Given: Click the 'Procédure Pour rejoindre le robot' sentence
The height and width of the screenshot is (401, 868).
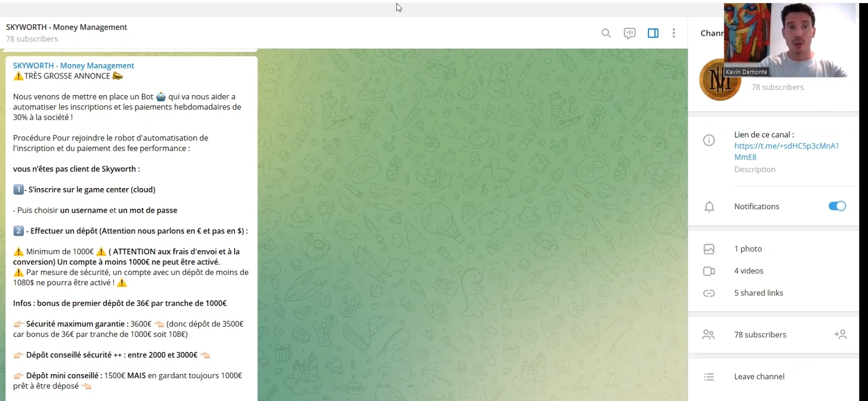Looking at the screenshot, I should click(x=111, y=143).
